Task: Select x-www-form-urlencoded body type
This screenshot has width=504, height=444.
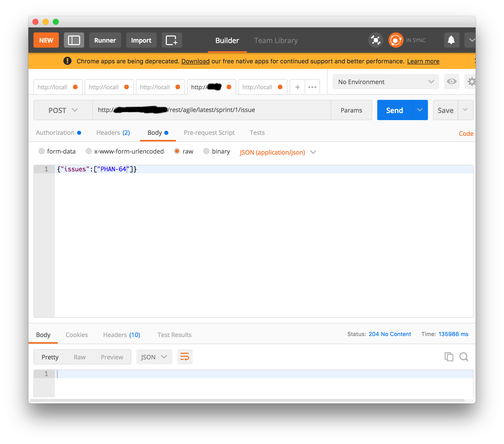Action: pyautogui.click(x=88, y=151)
